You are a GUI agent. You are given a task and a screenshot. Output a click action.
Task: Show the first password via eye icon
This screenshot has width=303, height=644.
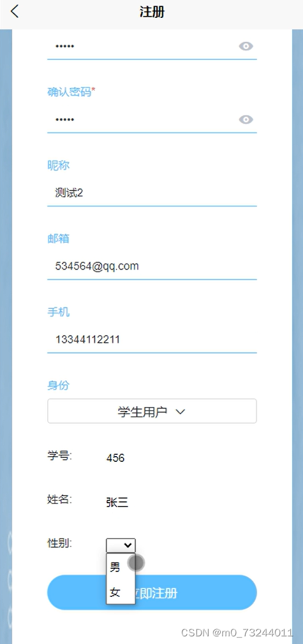point(246,46)
